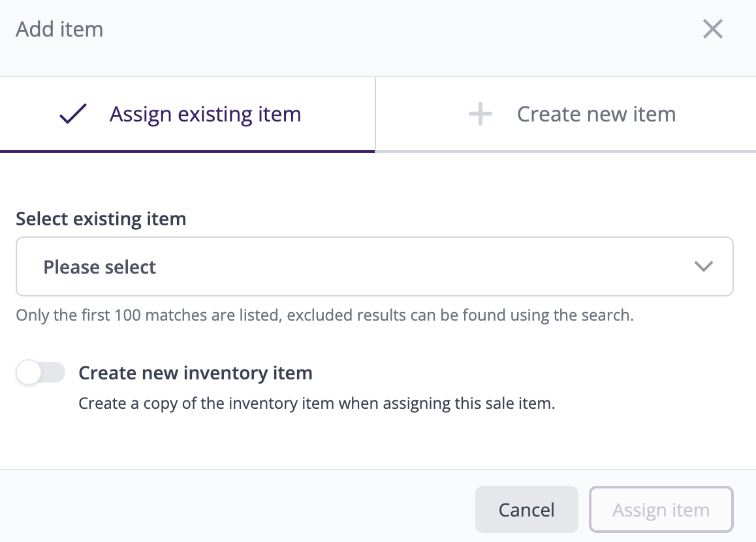
Task: Click the dropdown chevron arrow
Action: coord(703,266)
